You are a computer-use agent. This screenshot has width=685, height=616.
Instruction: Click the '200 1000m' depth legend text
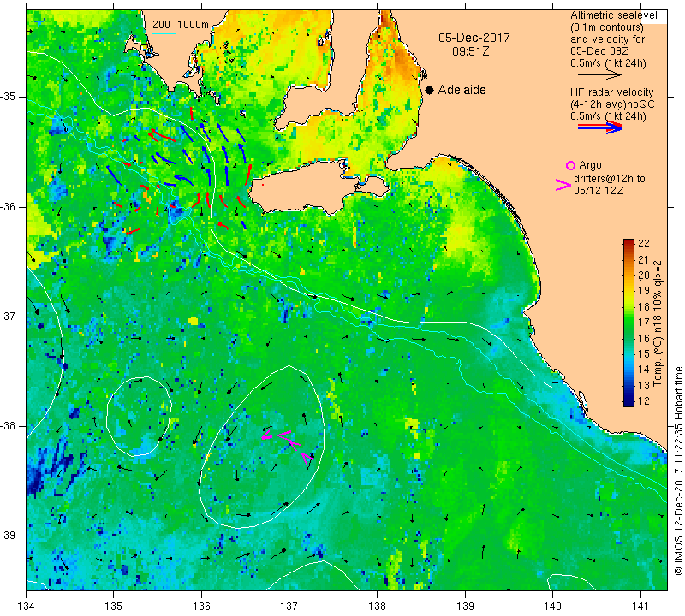[x=181, y=25]
